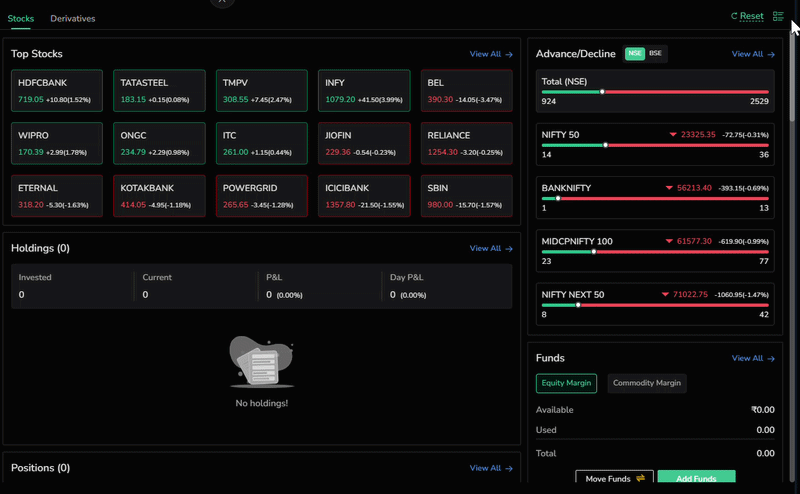The height and width of the screenshot is (494, 800).
Task: Open the SBIN stock card
Action: tap(467, 196)
